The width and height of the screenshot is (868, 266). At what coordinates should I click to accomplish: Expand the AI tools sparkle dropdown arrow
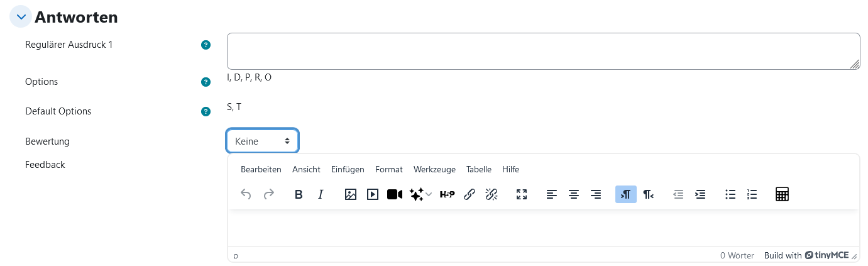coord(429,194)
